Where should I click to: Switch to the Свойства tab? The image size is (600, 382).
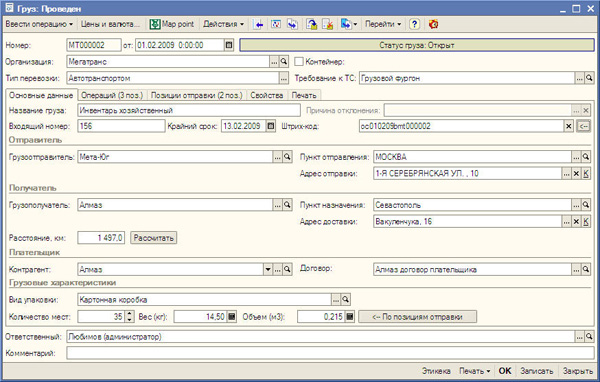[267, 95]
